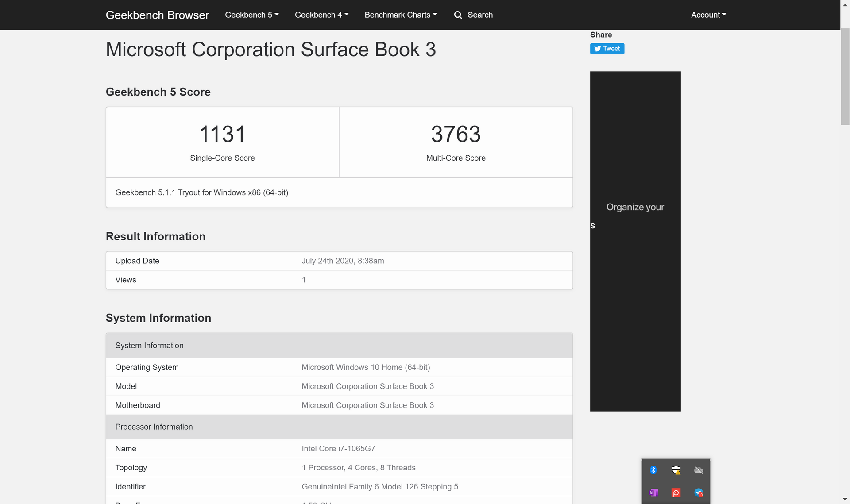Screen dimensions: 850x504
Task: Select Search in the navigation bar
Action: point(479,15)
